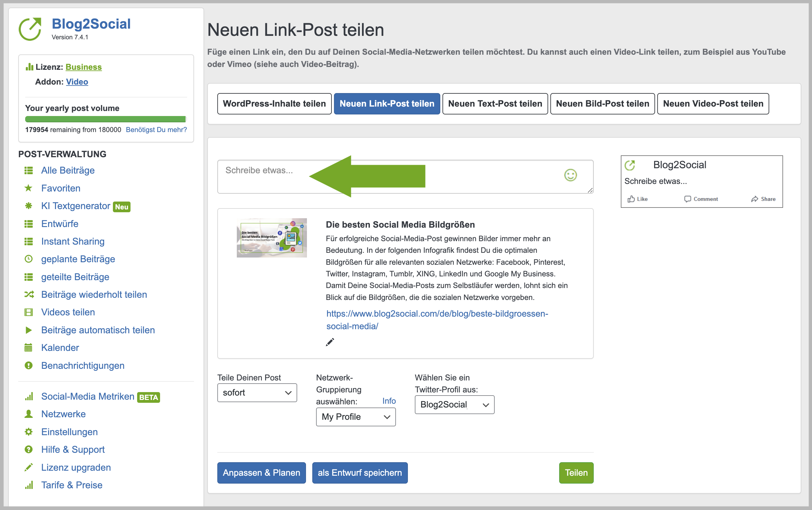Click the Die besten Social Media Bildgrößen title

400,225
